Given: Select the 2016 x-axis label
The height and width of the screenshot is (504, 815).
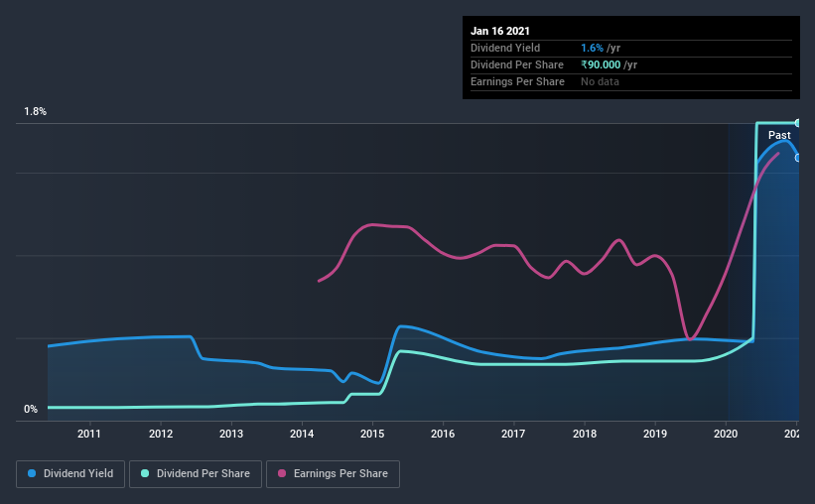Looking at the screenshot, I should pos(443,434).
